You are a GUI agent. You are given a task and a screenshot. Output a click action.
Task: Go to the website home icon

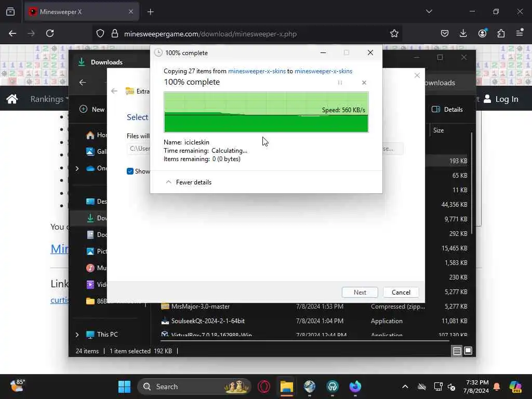point(12,99)
